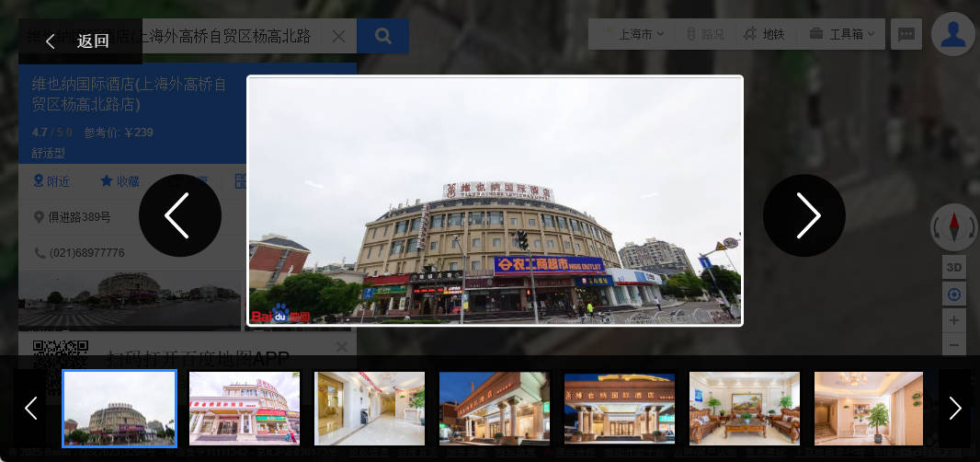The width and height of the screenshot is (980, 462).
Task: Click the locate my position button
Action: coord(953,295)
